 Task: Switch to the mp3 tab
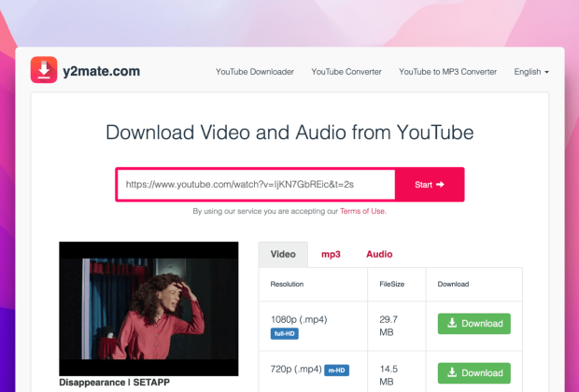(x=331, y=254)
